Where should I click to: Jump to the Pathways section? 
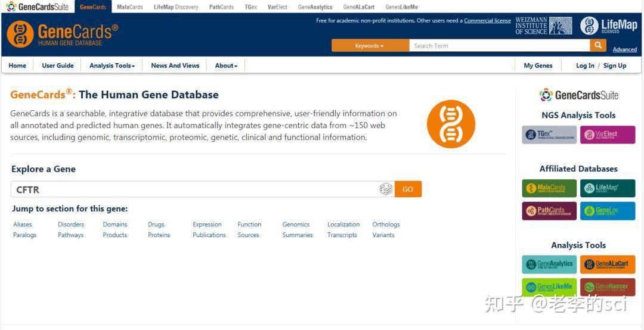70,235
